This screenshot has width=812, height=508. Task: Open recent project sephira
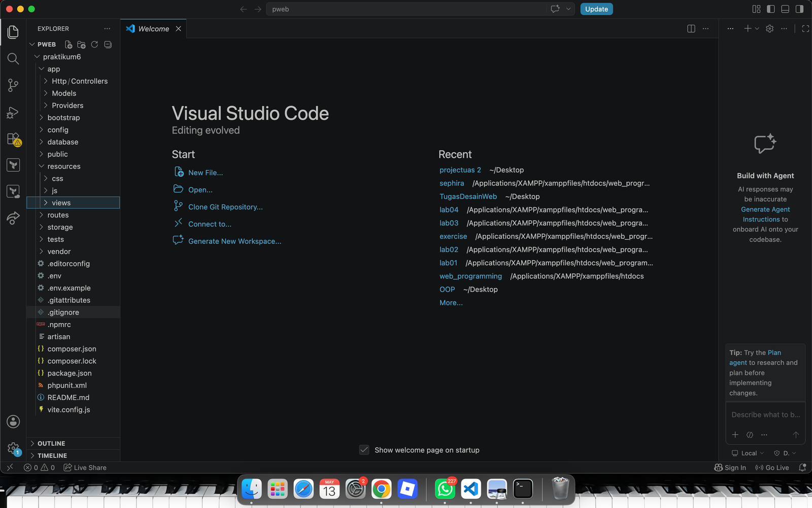[452, 183]
